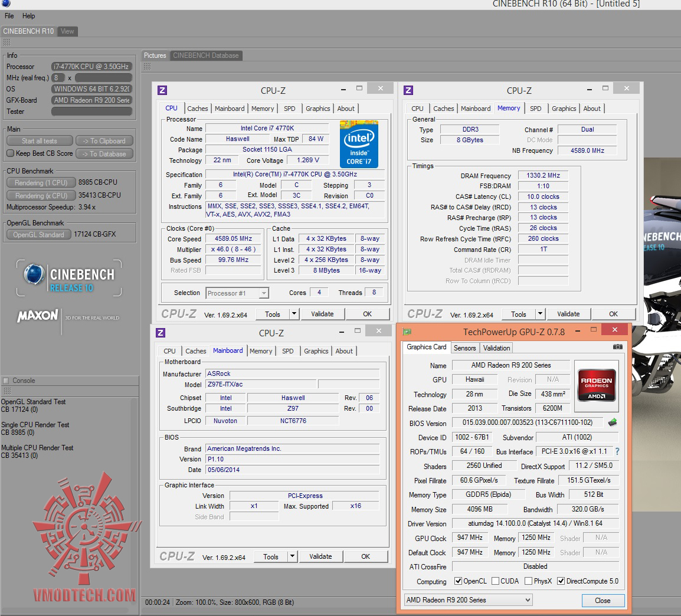Select the Pictures tab
This screenshot has width=681, height=616.
pyautogui.click(x=155, y=55)
